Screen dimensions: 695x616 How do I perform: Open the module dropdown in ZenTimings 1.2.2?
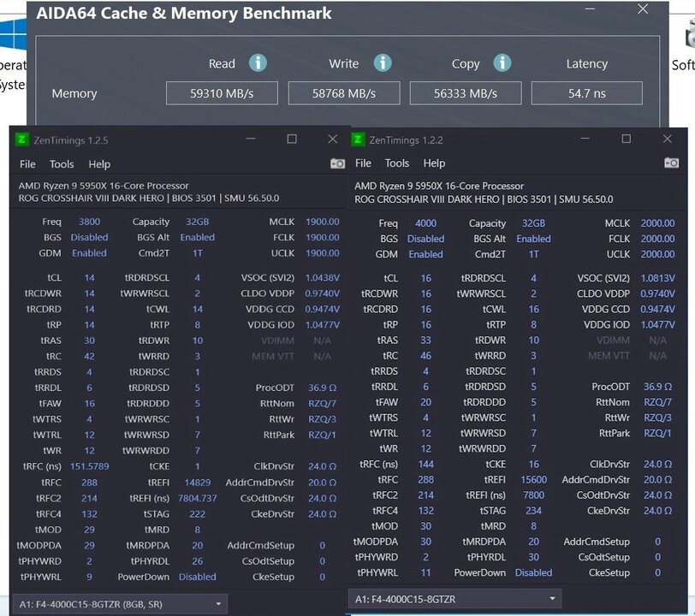pyautogui.click(x=457, y=599)
